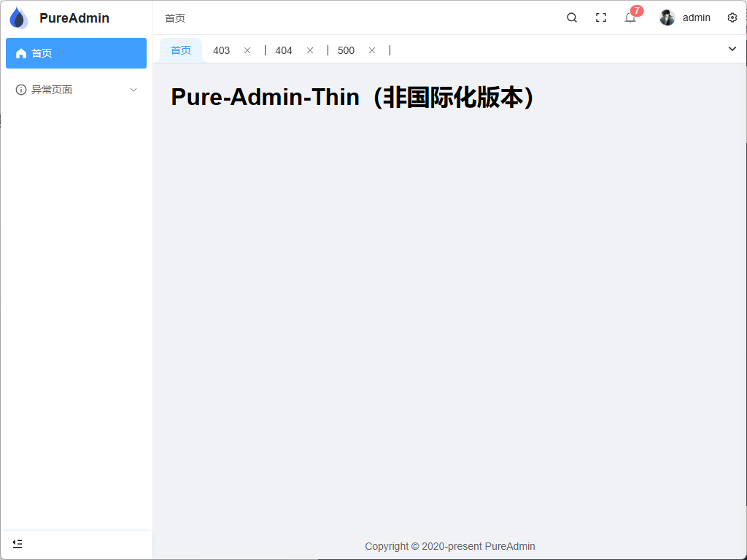The width and height of the screenshot is (747, 560).
Task: Open the PureAdmin title link
Action: [x=74, y=18]
